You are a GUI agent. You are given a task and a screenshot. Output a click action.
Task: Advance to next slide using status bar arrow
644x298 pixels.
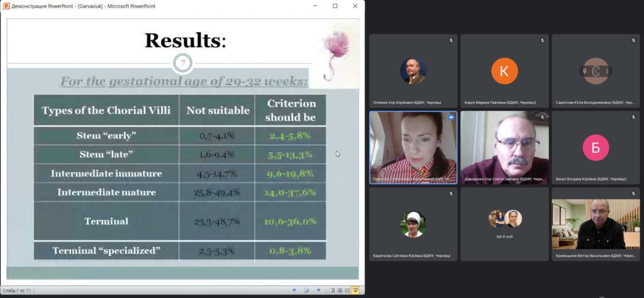click(317, 290)
